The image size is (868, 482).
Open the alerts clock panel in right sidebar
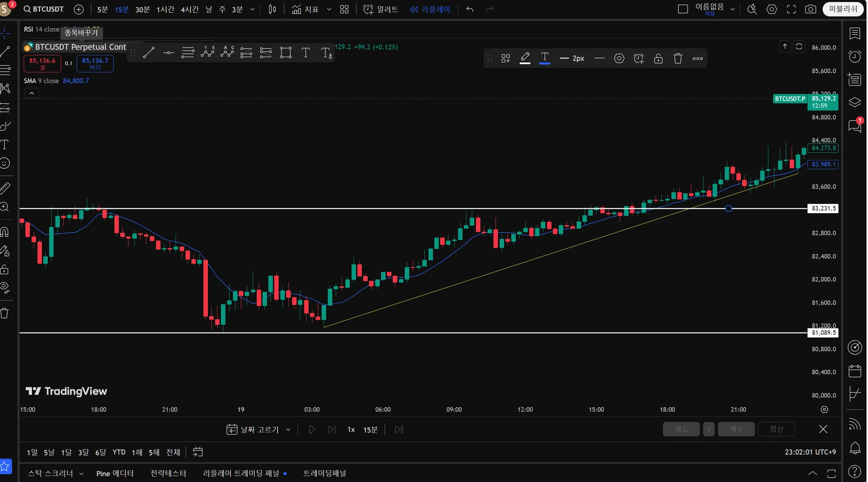tap(855, 56)
